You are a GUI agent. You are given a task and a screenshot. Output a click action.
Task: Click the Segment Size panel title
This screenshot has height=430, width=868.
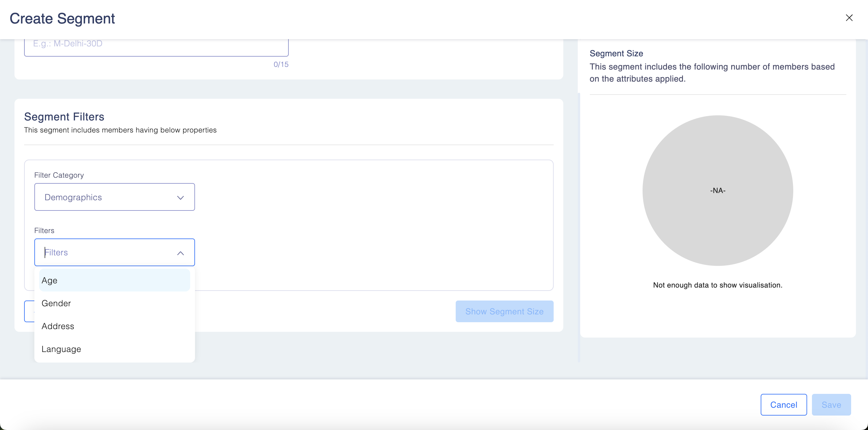point(616,53)
